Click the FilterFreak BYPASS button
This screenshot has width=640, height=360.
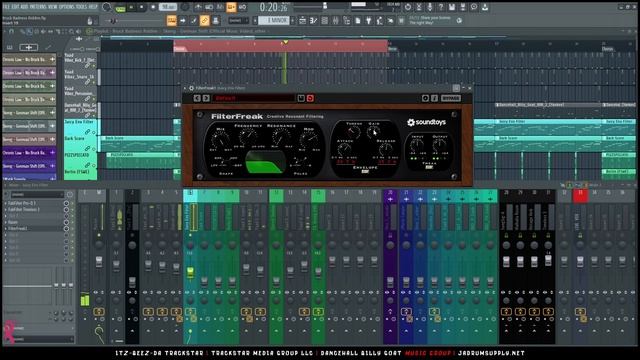(451, 98)
